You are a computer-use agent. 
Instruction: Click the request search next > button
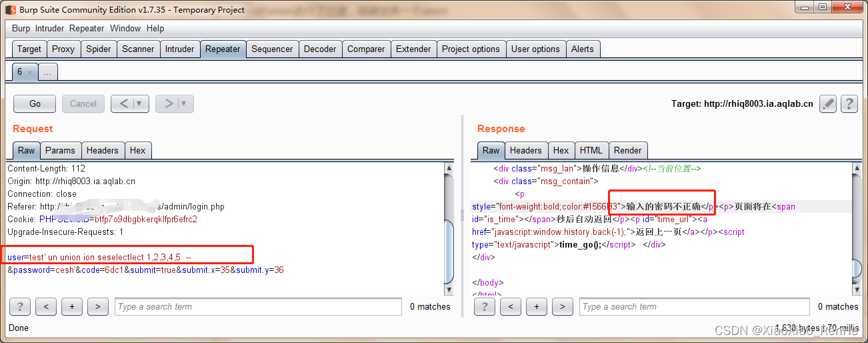(97, 306)
